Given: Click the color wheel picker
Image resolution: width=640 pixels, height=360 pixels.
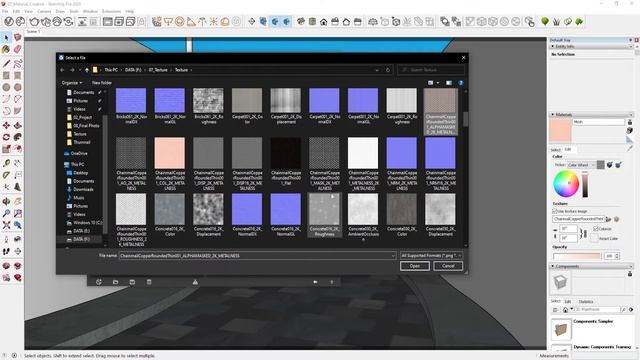Looking at the screenshot, I should (566, 184).
